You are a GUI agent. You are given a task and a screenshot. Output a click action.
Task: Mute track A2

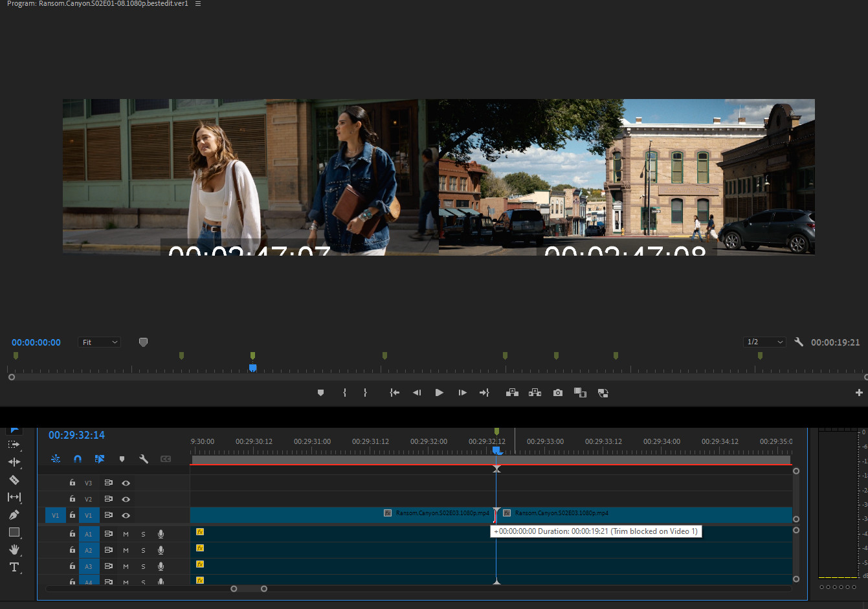(x=126, y=550)
